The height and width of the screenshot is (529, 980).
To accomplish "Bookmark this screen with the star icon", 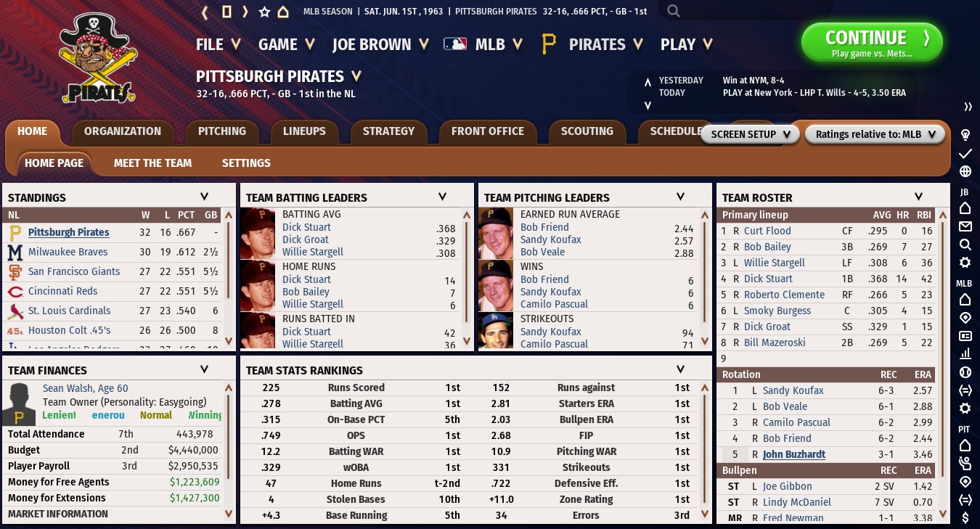I will [x=264, y=12].
